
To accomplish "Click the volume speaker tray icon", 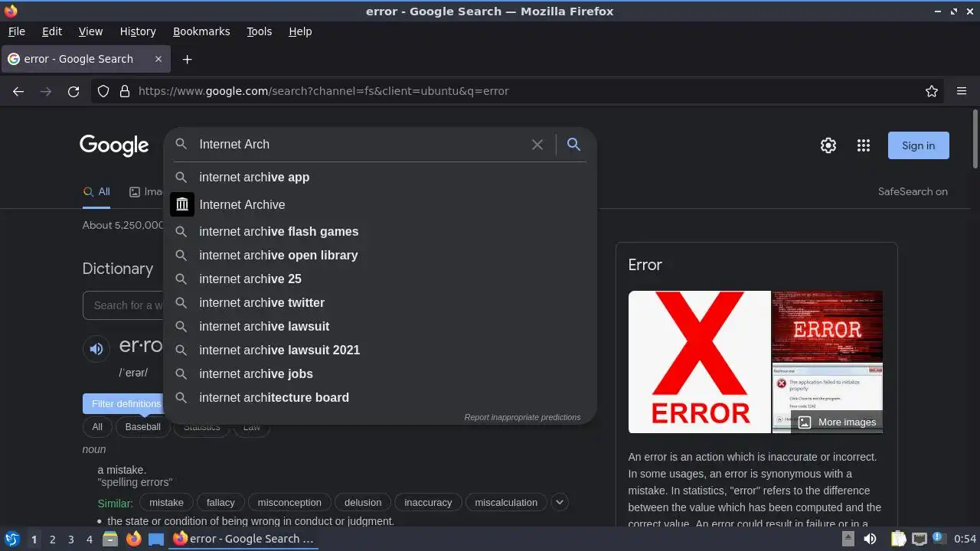I will pos(870,539).
